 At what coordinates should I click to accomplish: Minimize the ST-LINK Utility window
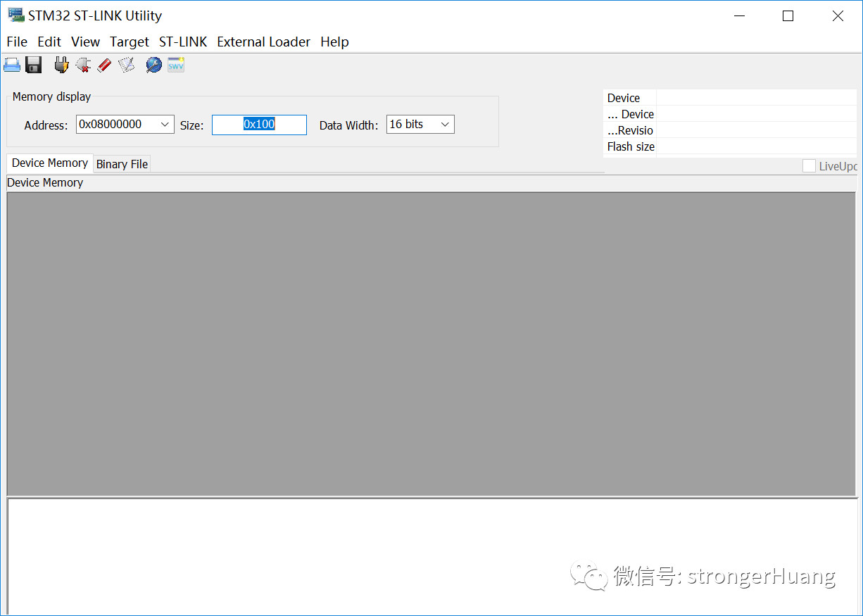[739, 15]
